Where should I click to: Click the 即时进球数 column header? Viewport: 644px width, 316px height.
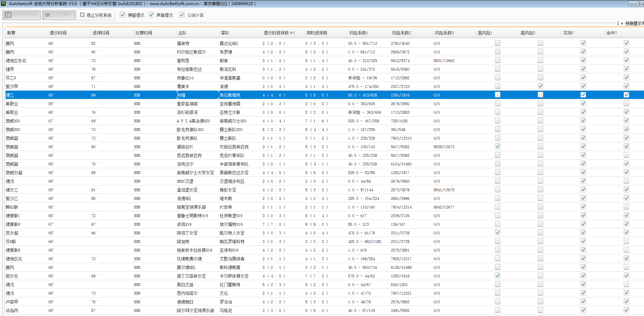tap(317, 33)
